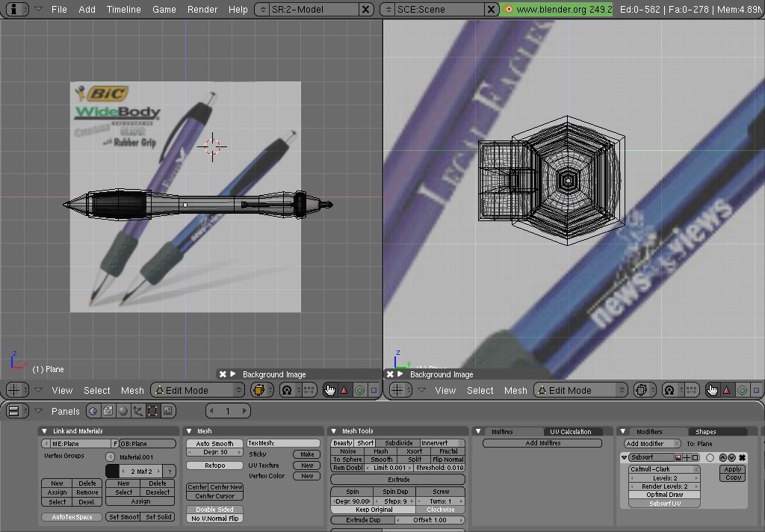The height and width of the screenshot is (532, 765).
Task: Click the Apply modifier button
Action: pyautogui.click(x=732, y=469)
